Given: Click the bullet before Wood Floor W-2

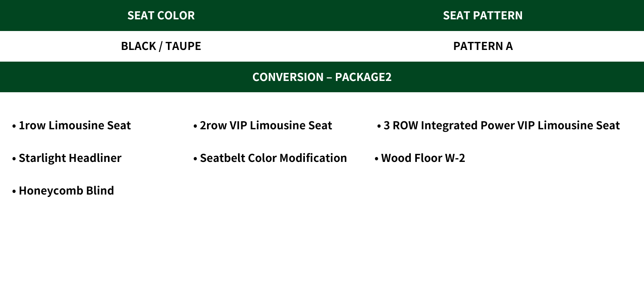Looking at the screenshot, I should point(377,159).
